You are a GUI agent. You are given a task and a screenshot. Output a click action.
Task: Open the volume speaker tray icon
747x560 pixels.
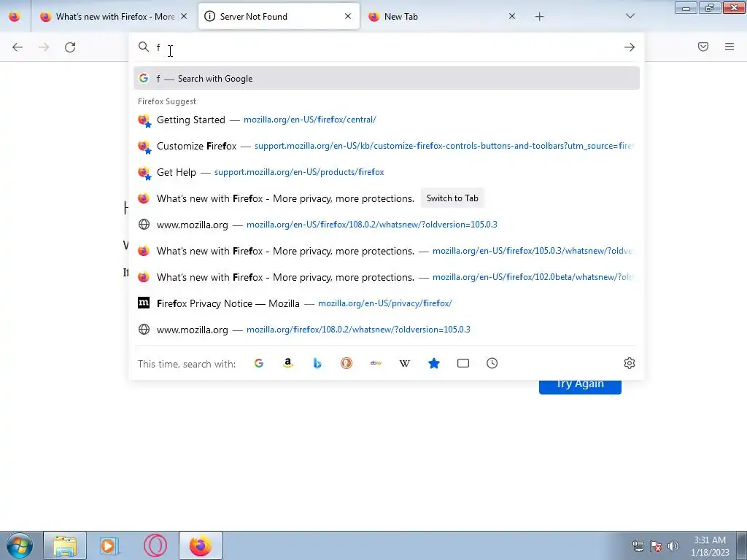click(x=673, y=546)
